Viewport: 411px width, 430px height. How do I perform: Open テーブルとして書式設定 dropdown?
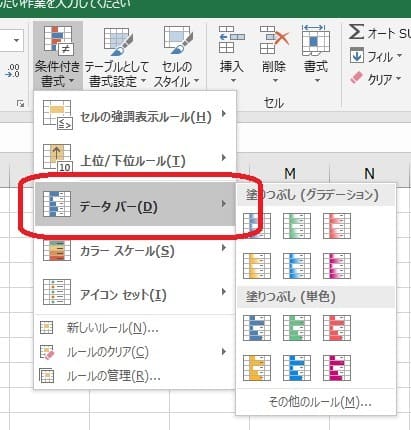[116, 56]
